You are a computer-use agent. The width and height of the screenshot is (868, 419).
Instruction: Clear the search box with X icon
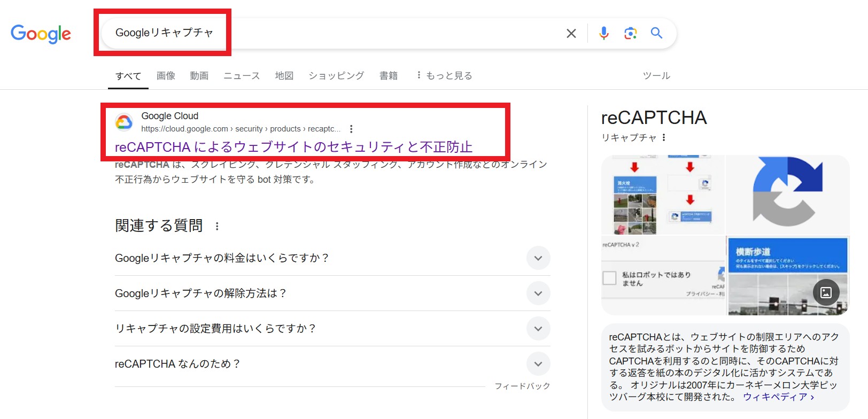coord(571,34)
